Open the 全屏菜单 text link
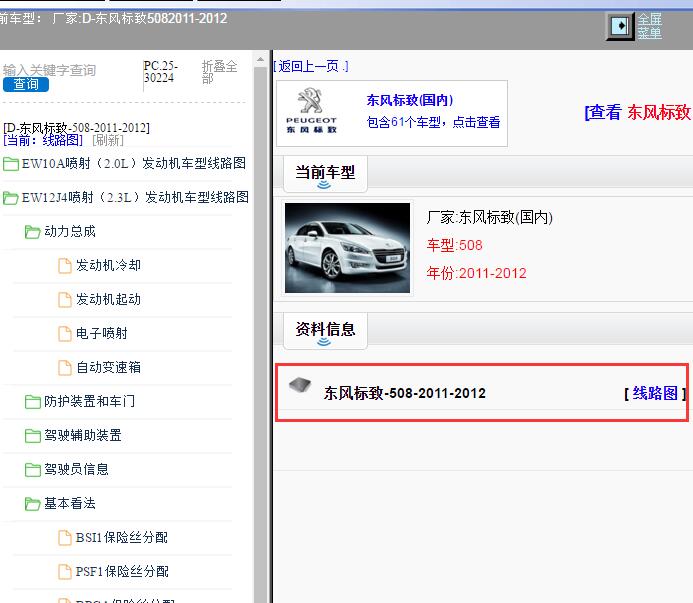Image resolution: width=693 pixels, height=603 pixels. click(x=649, y=26)
